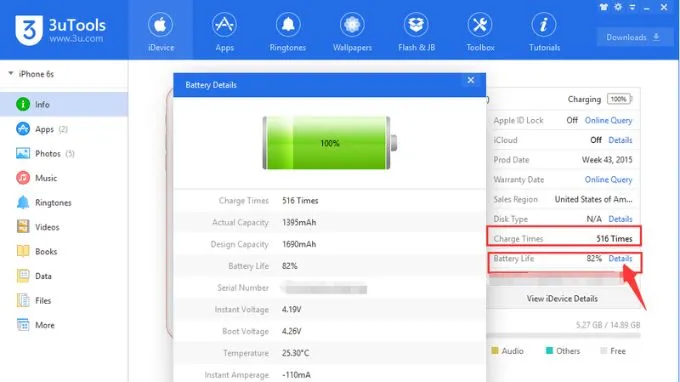Click the blue Apps sidebar icon

point(23,129)
